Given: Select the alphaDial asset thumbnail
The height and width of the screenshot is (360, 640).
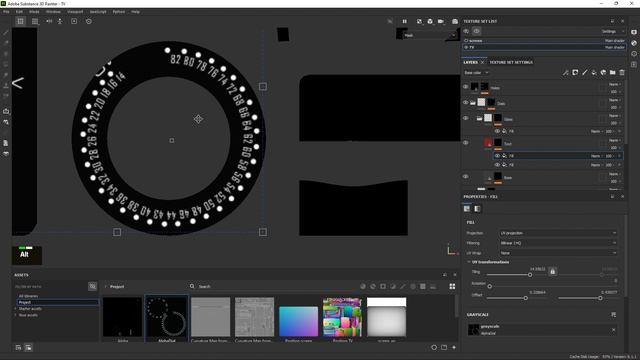Looking at the screenshot, I should [167, 319].
